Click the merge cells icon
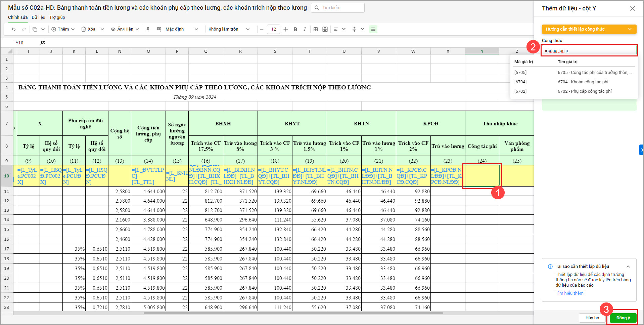The height and width of the screenshot is (325, 644). [x=325, y=29]
